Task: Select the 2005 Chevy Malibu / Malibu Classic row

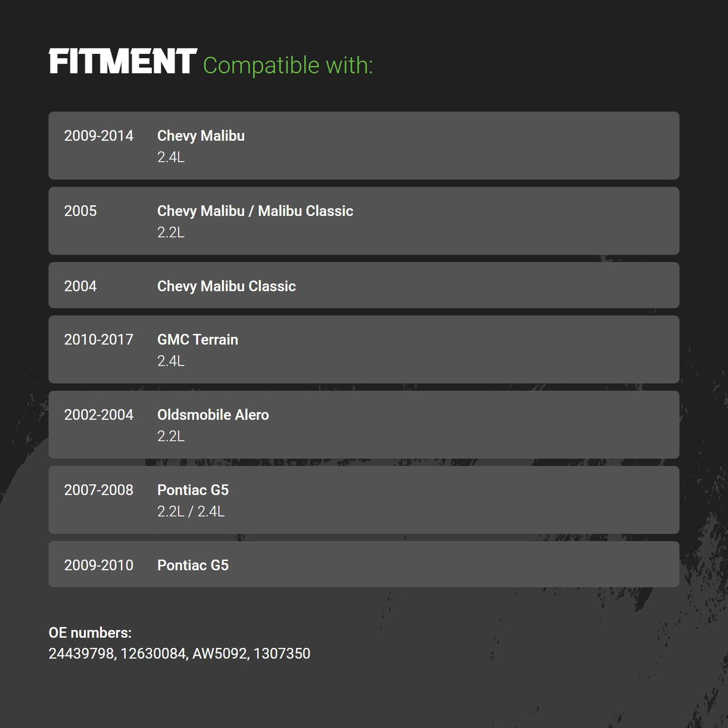Action: (x=364, y=221)
